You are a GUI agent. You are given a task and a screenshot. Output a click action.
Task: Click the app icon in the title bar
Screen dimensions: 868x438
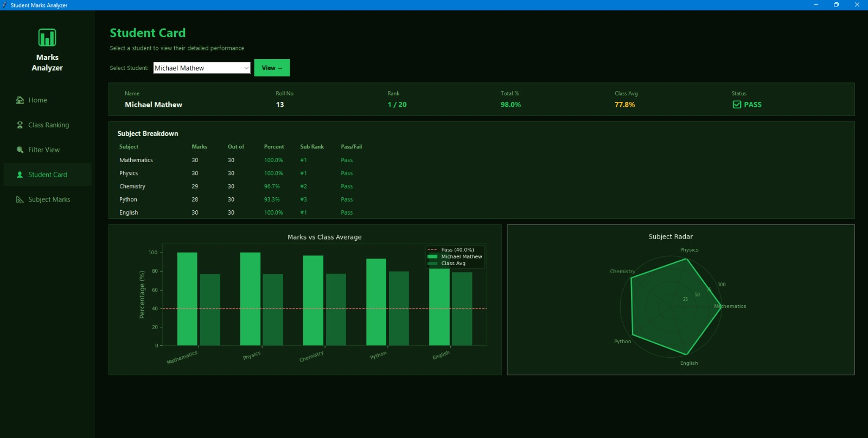point(5,5)
